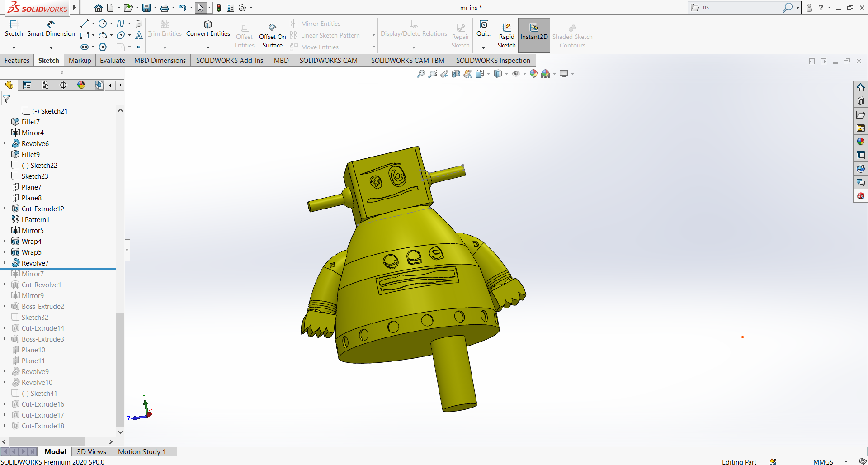The image size is (868, 465).
Task: Expand the Revolve6 feature node
Action: pos(5,143)
